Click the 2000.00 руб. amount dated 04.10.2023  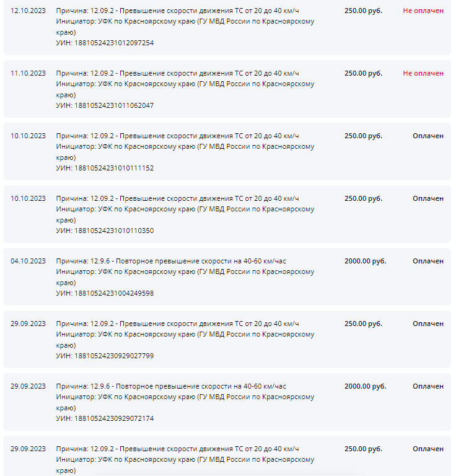(x=365, y=261)
